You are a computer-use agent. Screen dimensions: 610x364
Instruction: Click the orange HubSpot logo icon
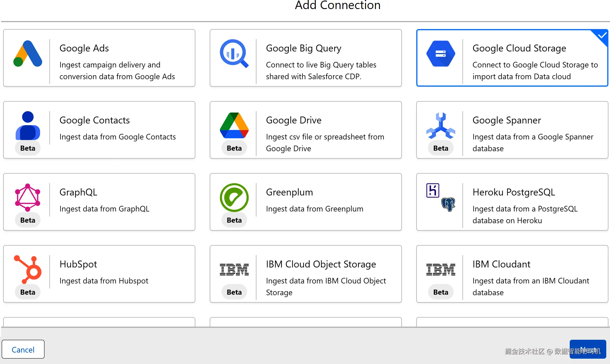pyautogui.click(x=28, y=269)
